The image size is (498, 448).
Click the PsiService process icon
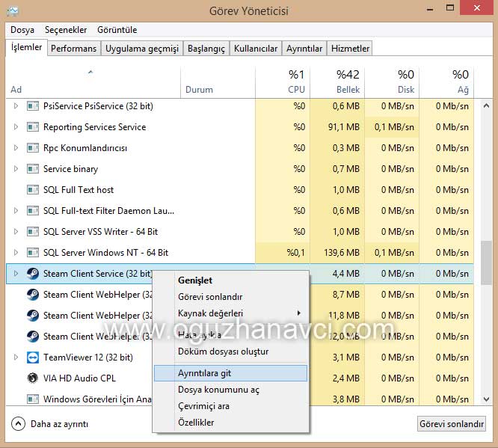(33, 105)
